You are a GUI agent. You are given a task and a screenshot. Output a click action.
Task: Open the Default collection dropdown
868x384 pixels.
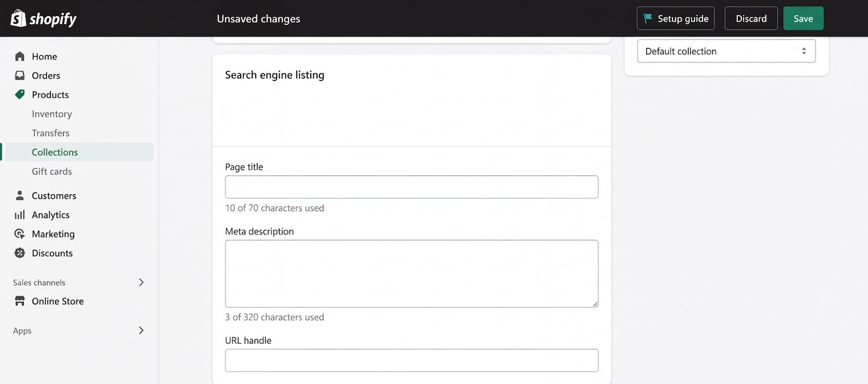pyautogui.click(x=726, y=51)
